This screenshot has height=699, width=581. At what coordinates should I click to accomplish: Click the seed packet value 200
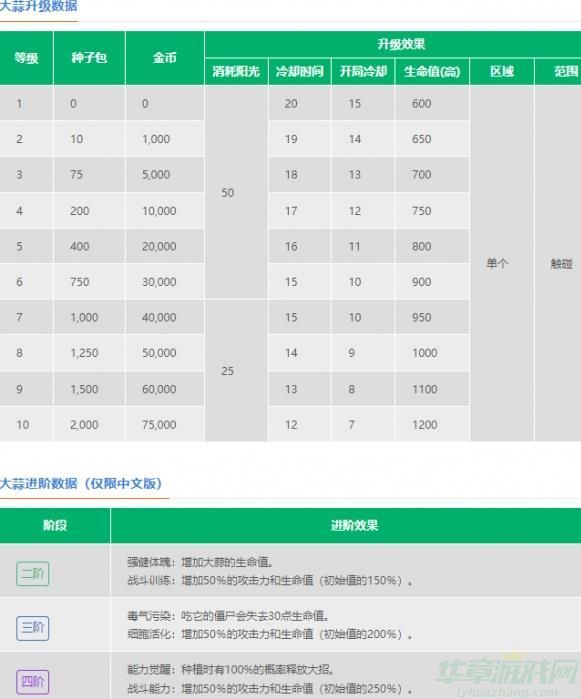(80, 211)
